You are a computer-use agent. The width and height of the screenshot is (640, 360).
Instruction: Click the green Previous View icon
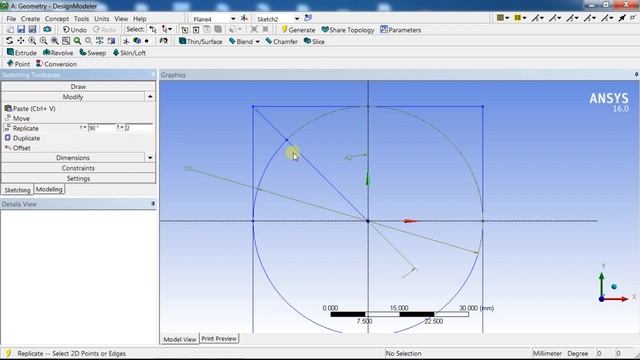tap(77, 41)
